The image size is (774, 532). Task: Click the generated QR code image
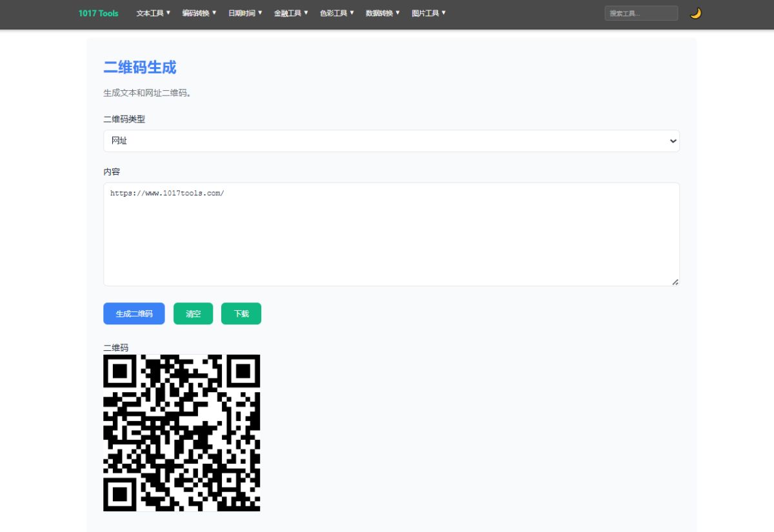(x=181, y=433)
